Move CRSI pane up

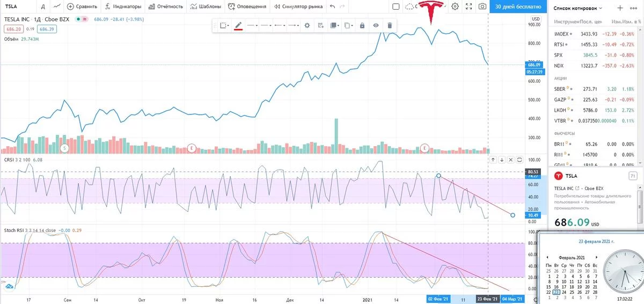[493, 160]
